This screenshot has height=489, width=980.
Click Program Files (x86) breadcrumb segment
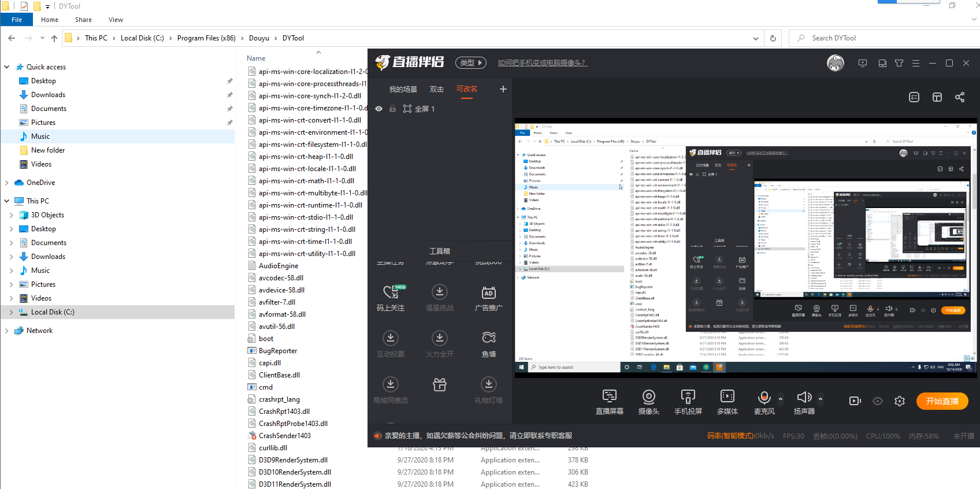point(206,38)
